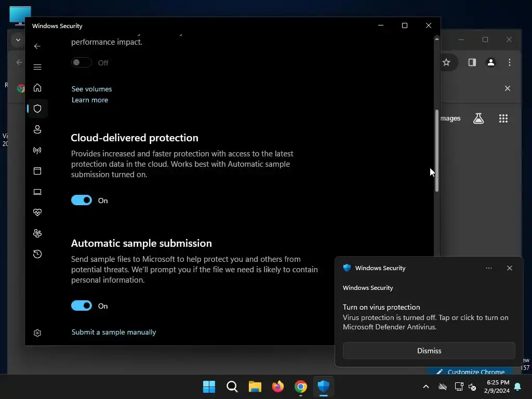532x399 pixels.
Task: Open Chrome three-dot menu
Action: pyautogui.click(x=509, y=62)
